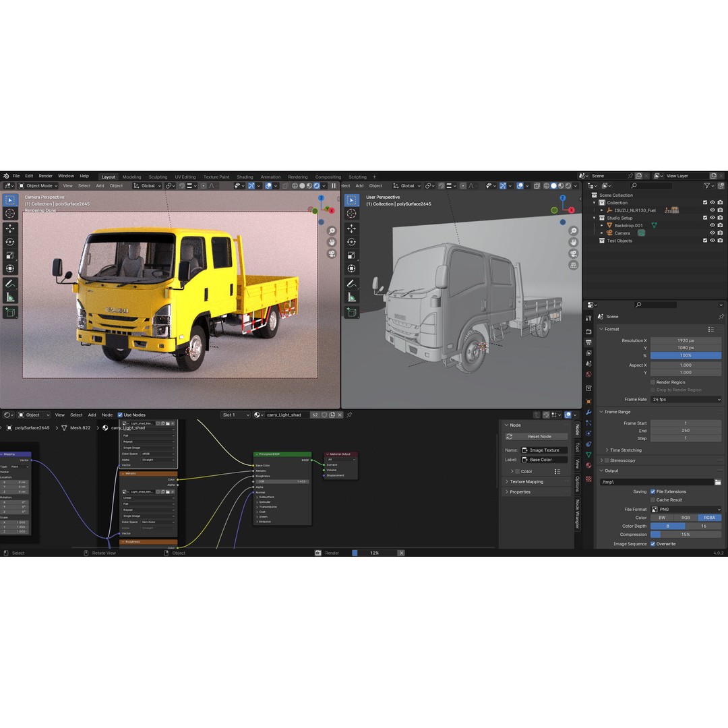Activate the Cursor tool in Camera Perspective viewport

pos(10,214)
